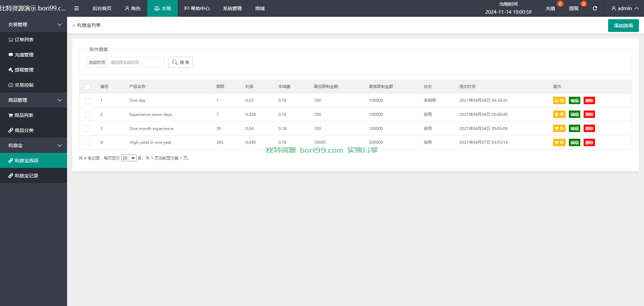Collapse the 交易管理 sidebar group
This screenshot has width=644, height=306.
(34, 25)
